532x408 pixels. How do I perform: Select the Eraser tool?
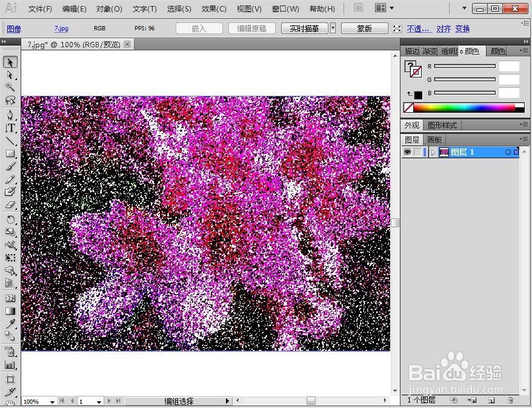(x=10, y=205)
